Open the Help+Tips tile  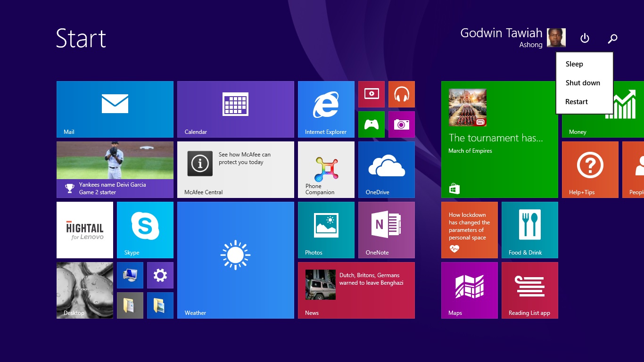click(590, 170)
